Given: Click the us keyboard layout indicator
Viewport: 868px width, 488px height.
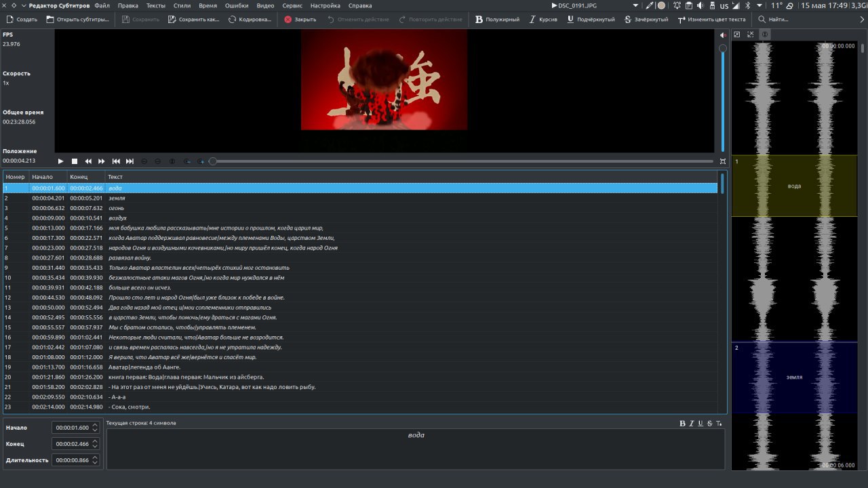Looking at the screenshot, I should pyautogui.click(x=724, y=5).
